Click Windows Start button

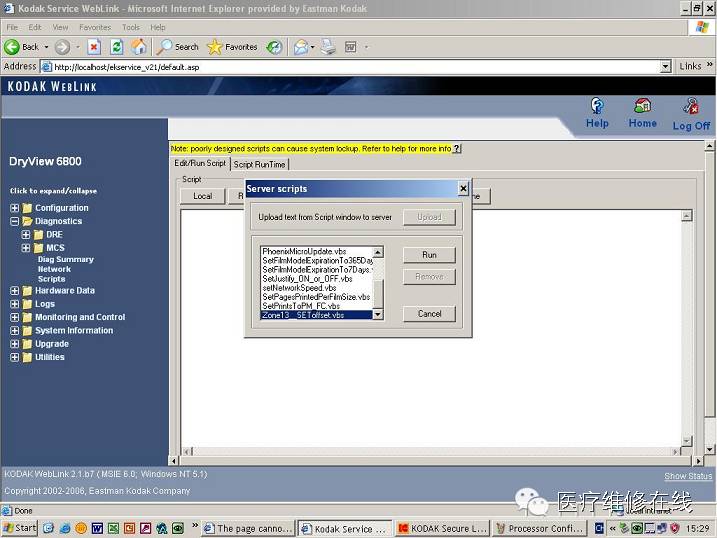(19, 528)
